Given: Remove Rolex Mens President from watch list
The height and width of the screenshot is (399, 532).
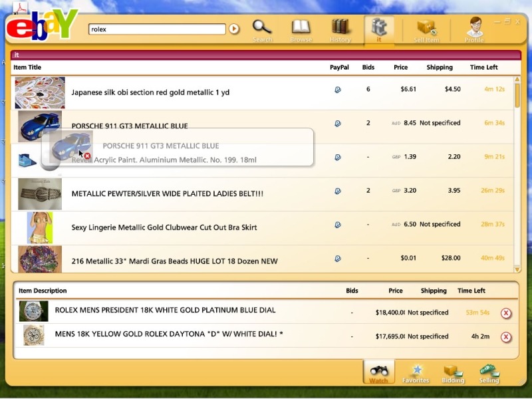Looking at the screenshot, I should tap(506, 313).
